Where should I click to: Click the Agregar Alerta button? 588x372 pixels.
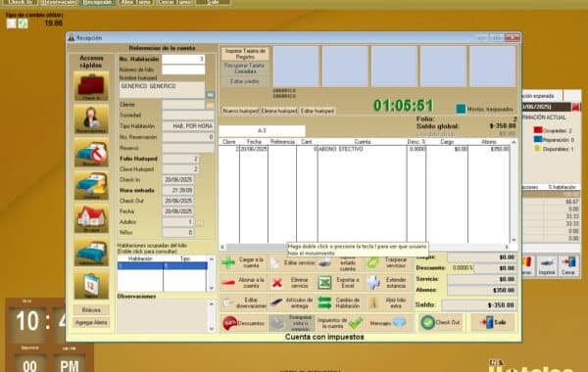pyautogui.click(x=91, y=322)
